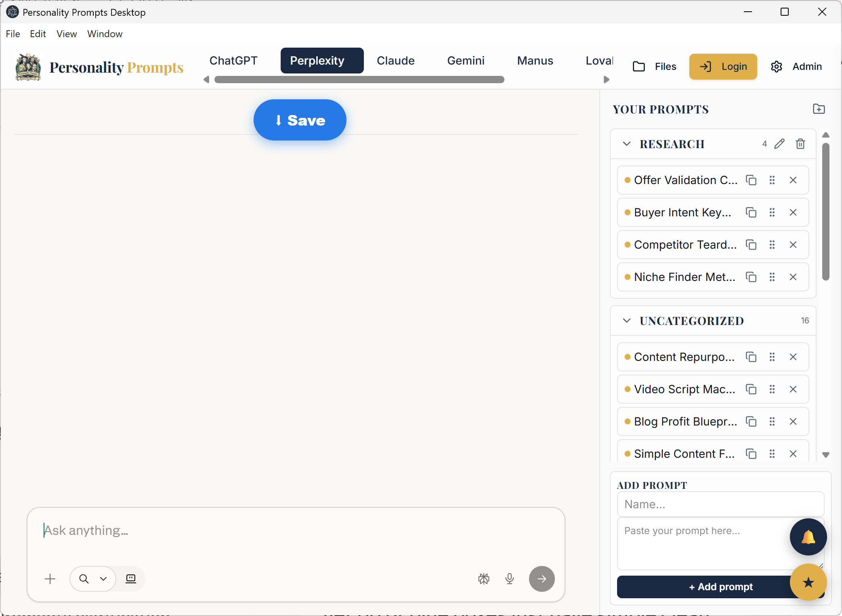Edit the Research folder name
This screenshot has height=616, width=842.
tap(779, 144)
